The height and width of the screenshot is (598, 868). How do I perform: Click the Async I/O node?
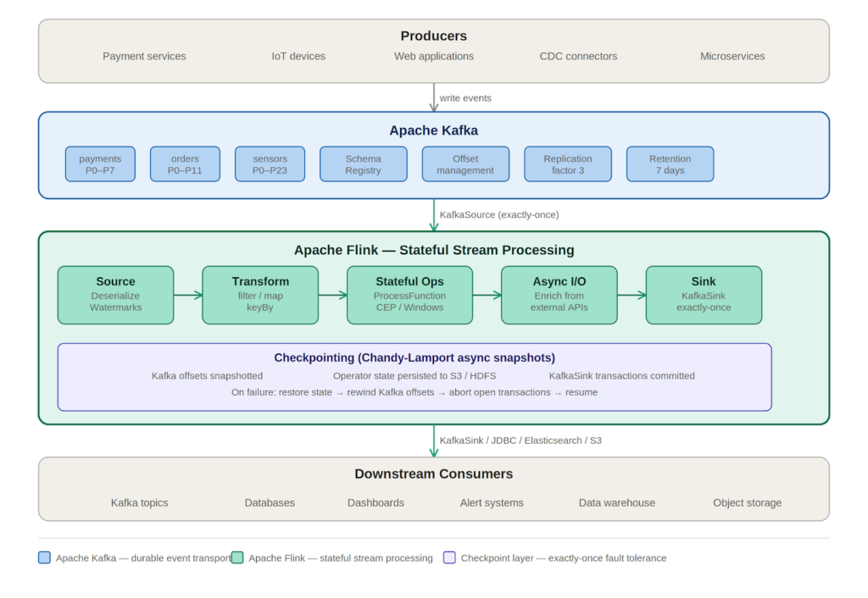559,295
